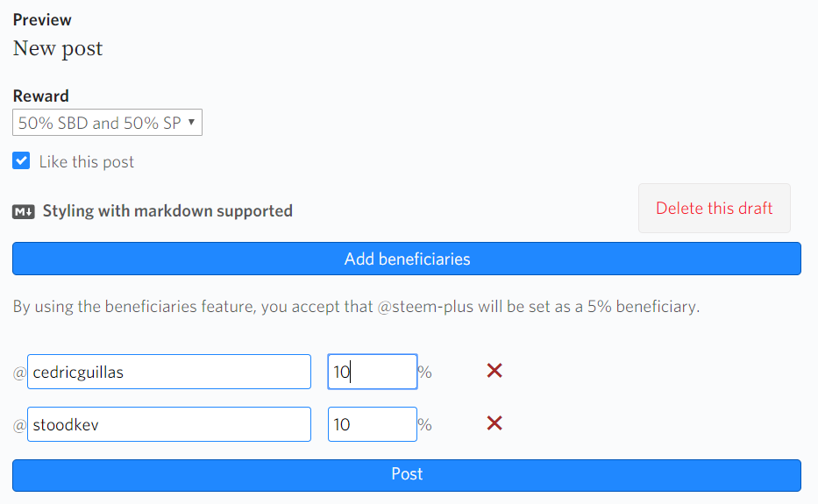The height and width of the screenshot is (504, 818).
Task: Click Delete this draft
Action: 714,209
